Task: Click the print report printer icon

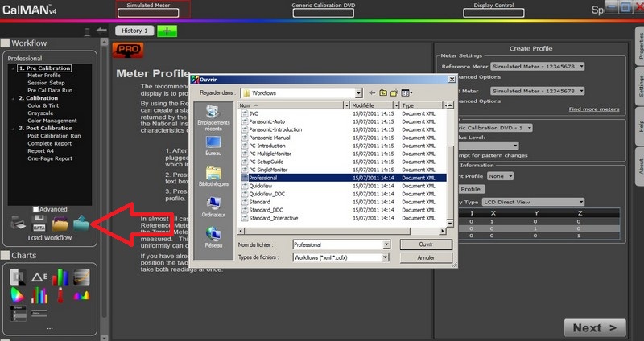Action: point(18,224)
